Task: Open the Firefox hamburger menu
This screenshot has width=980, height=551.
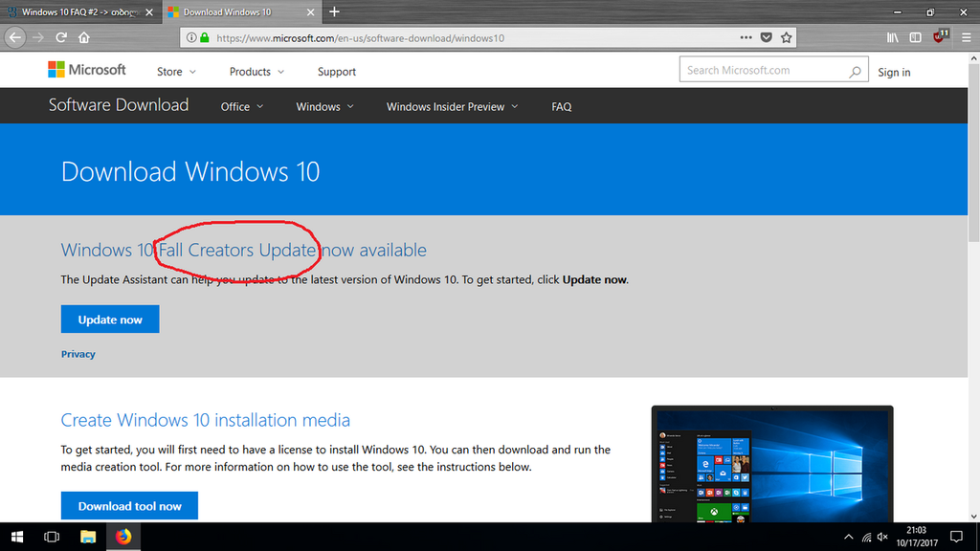Action: pos(967,37)
